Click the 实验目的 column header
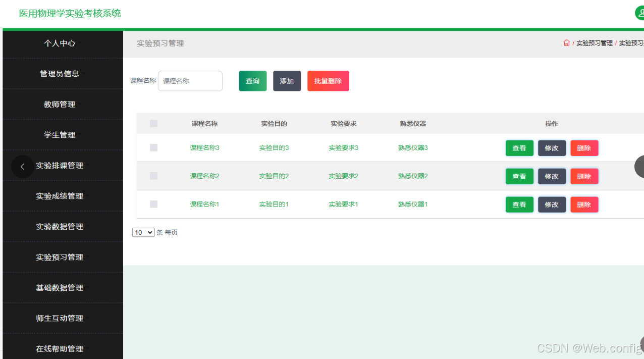The height and width of the screenshot is (359, 644). (274, 124)
